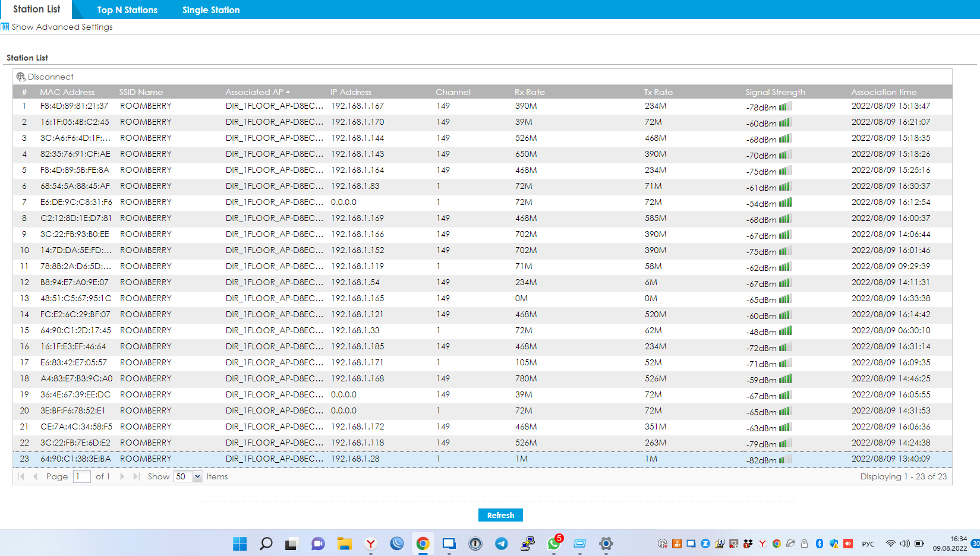Click IP address 192.168.1.54

point(355,283)
